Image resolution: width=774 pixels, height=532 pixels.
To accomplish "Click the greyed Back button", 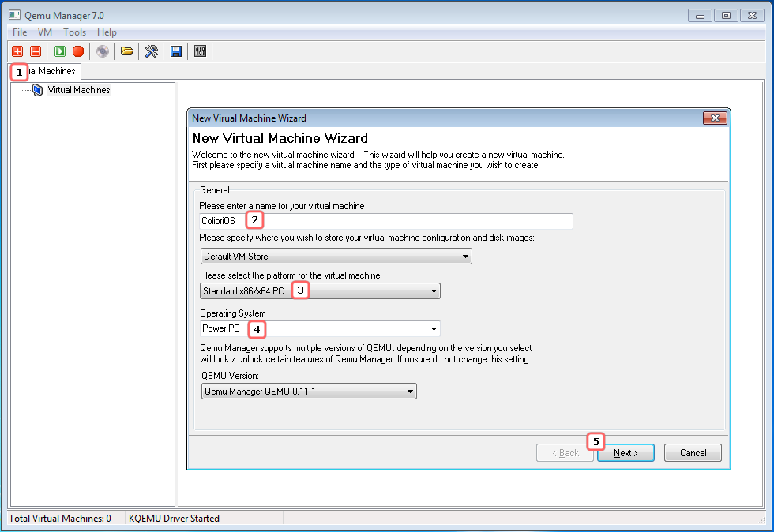I will click(565, 453).
